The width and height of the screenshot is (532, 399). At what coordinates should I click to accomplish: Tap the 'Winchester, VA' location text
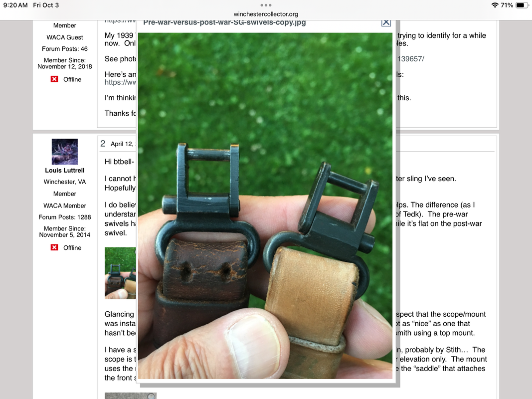[64, 182]
